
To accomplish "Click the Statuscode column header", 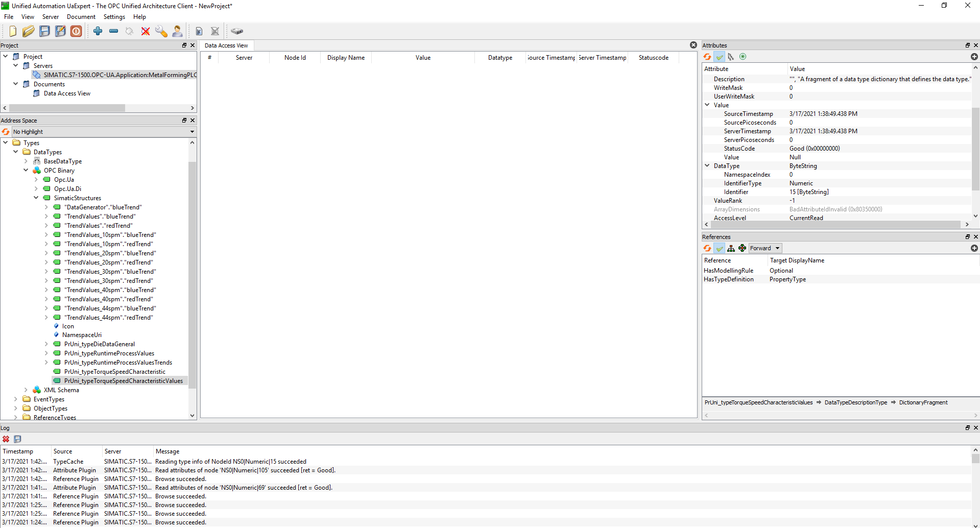I will [x=653, y=58].
